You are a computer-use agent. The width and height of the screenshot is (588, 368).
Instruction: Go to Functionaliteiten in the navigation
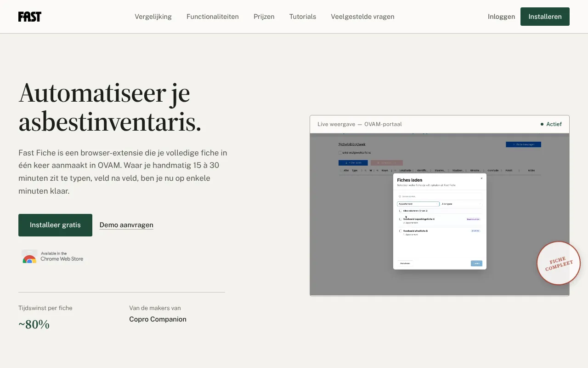click(x=213, y=17)
